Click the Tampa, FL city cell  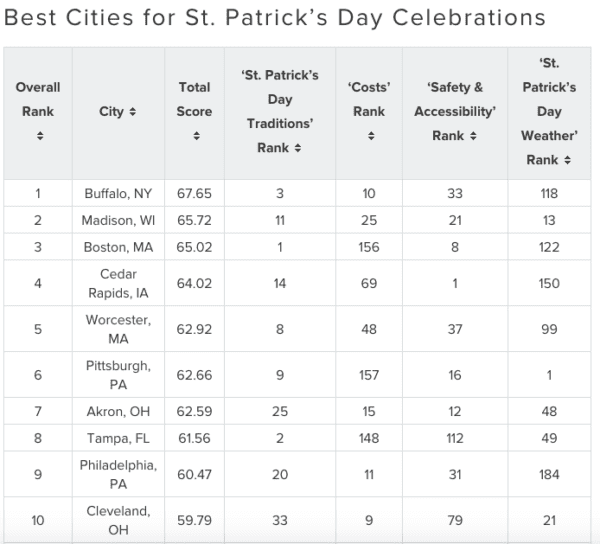118,437
